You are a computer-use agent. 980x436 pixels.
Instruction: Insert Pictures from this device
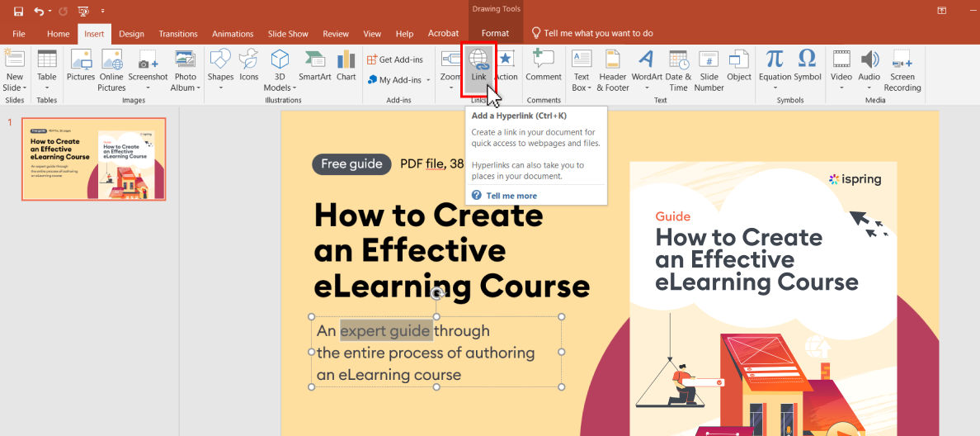pos(81,66)
